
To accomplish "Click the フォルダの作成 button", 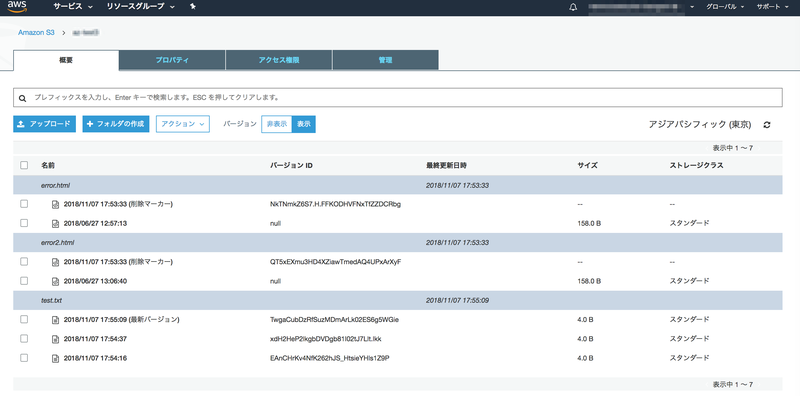I will (x=116, y=124).
